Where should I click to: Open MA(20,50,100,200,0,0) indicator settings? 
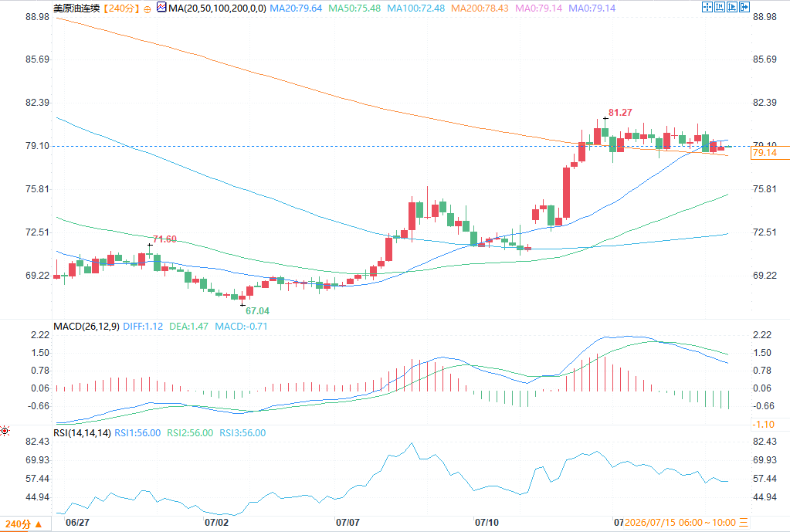click(218, 8)
